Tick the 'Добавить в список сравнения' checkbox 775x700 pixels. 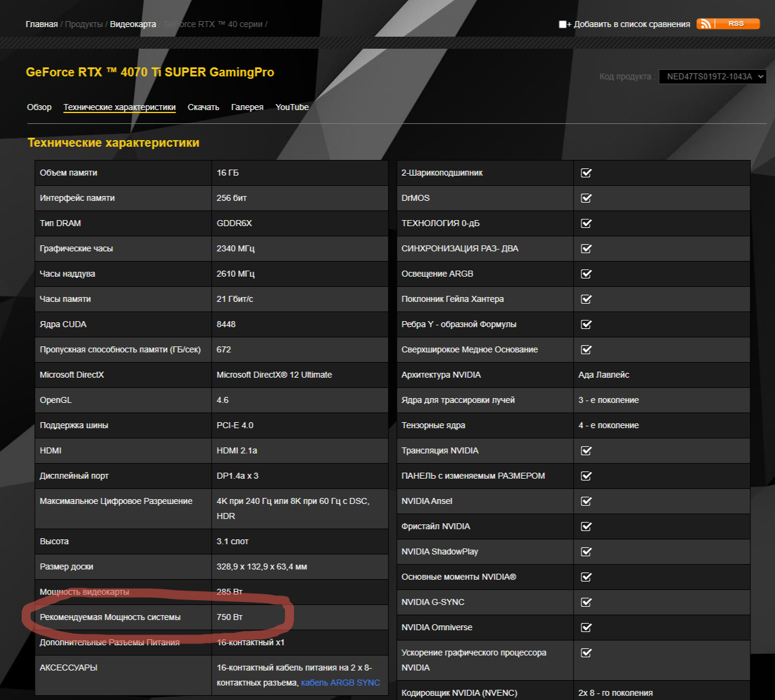pos(562,25)
